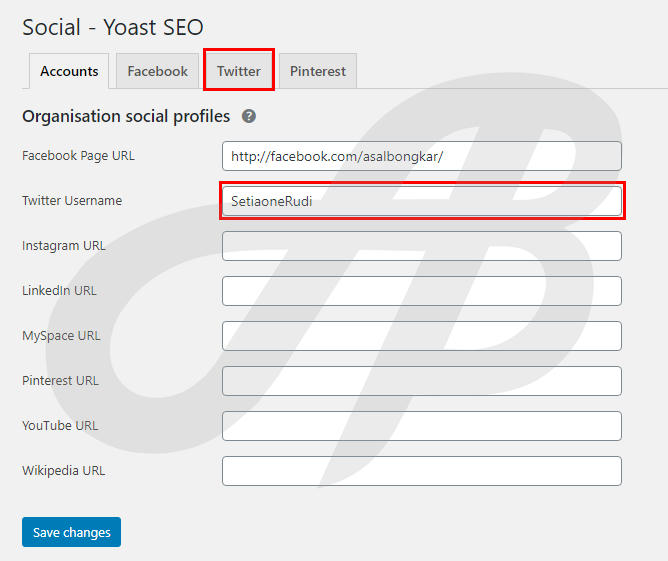Click the Instagram URL label
Image resolution: width=668 pixels, height=561 pixels.
64,246
